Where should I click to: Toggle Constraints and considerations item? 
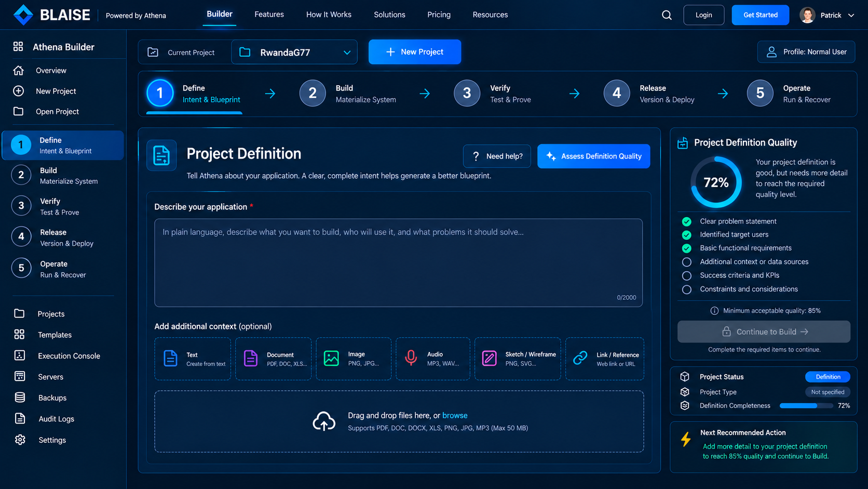pos(687,289)
